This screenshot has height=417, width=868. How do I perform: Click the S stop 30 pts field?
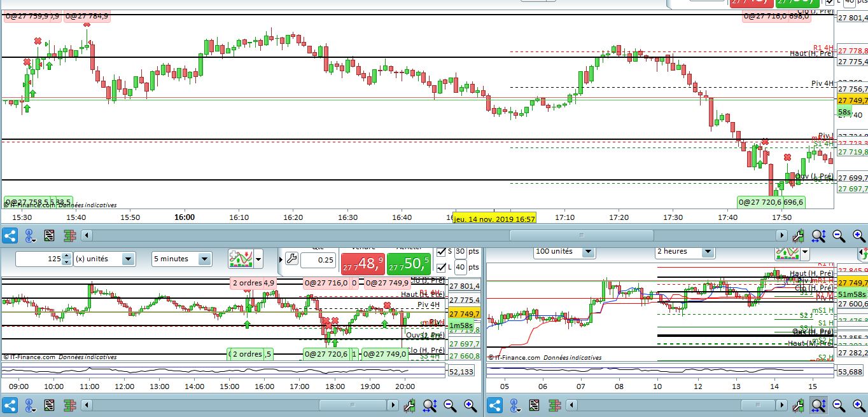(461, 252)
